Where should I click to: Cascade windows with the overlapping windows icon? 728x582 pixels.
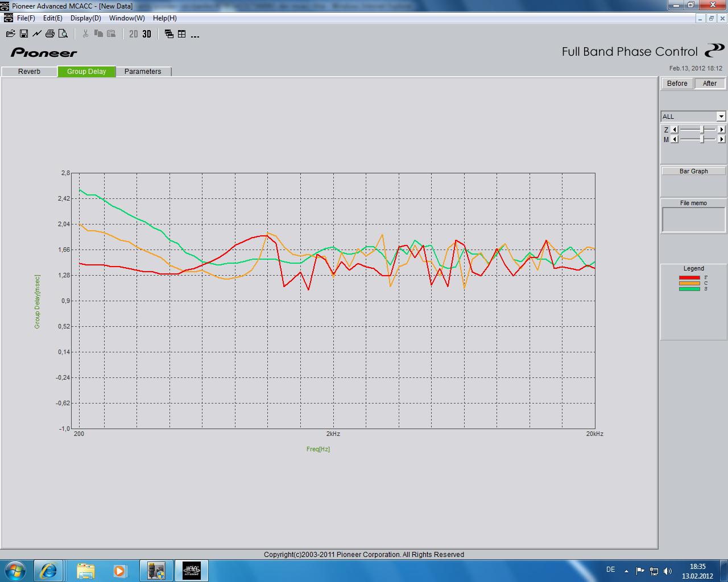169,34
